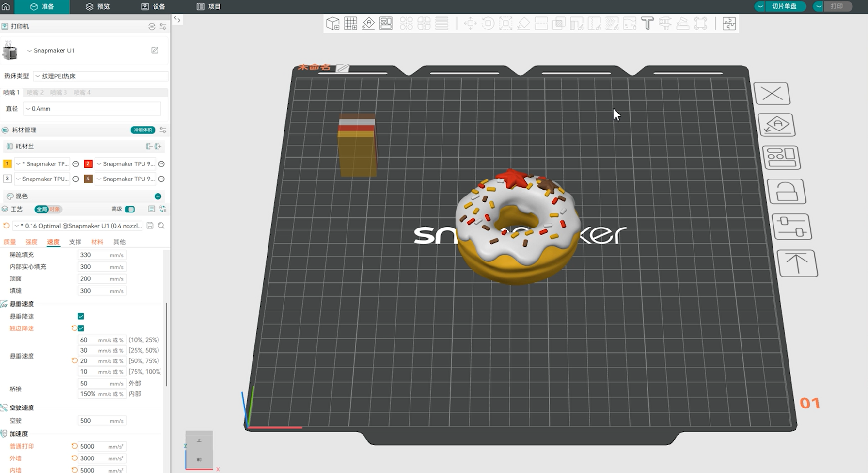Screen dimensions: 868x473
Task: Click the Add plate grid icon
Action: click(350, 23)
